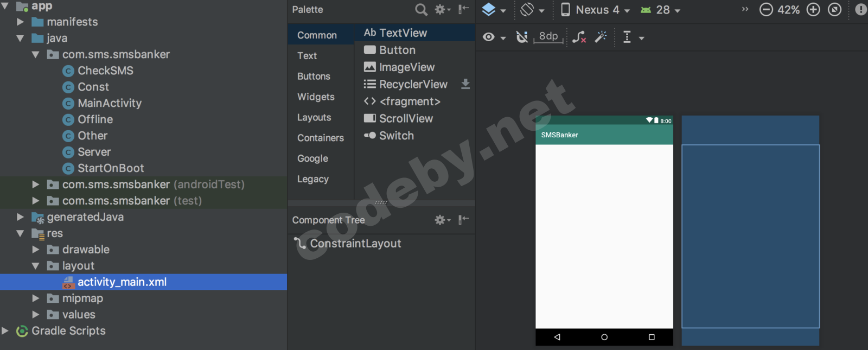Hide the Component Tree panel with the collapse icon

pyautogui.click(x=463, y=220)
